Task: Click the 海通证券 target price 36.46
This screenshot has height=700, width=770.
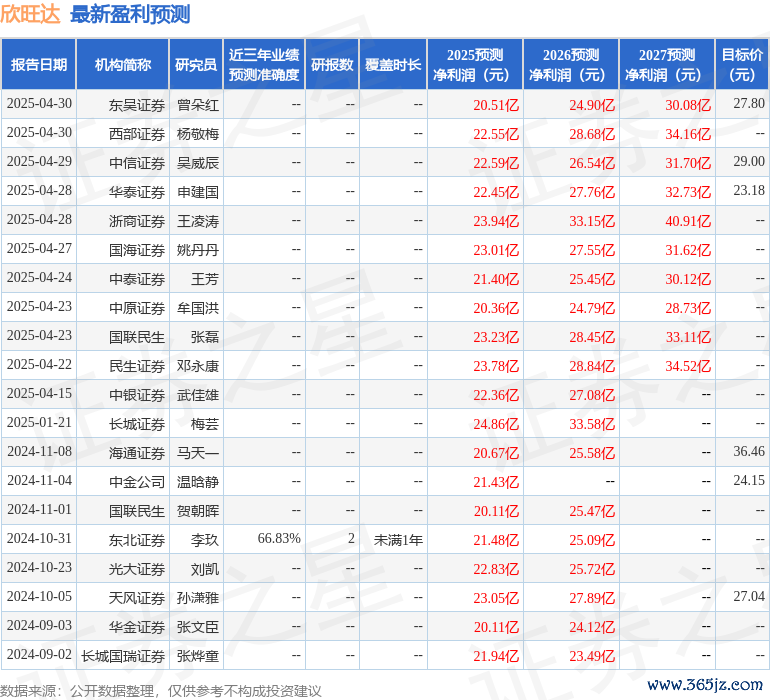Action: point(748,452)
